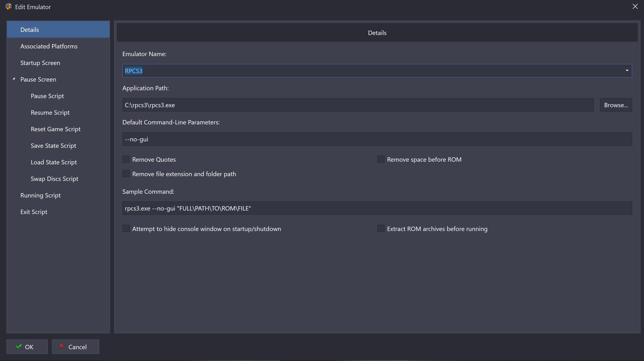Click the Application Path input field

(x=358, y=105)
